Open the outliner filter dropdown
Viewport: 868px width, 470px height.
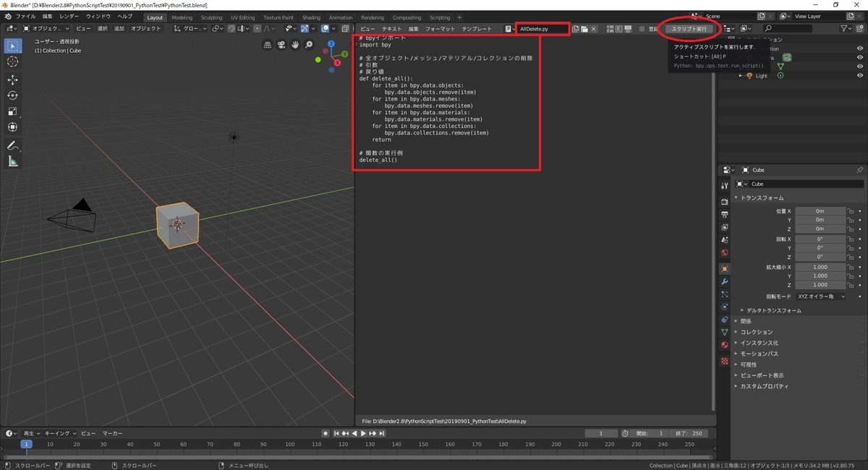point(847,29)
